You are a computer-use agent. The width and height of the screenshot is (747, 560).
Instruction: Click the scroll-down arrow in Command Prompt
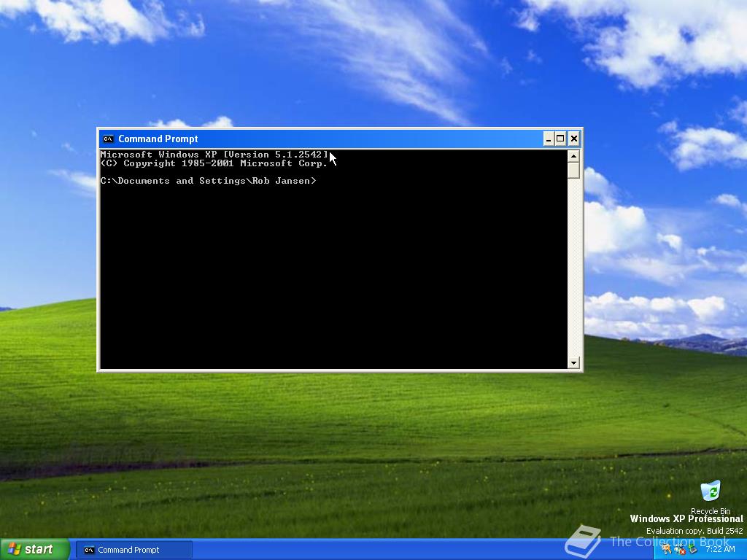[573, 363]
